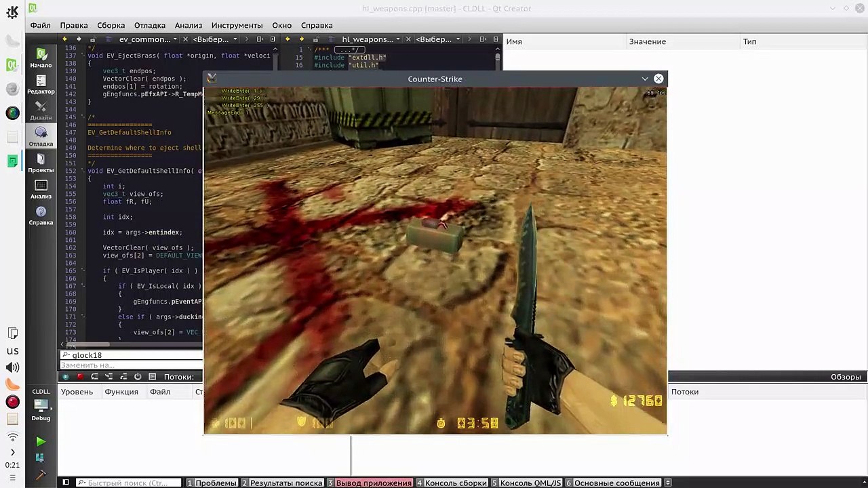
Task: Toggle operate-by-instruction icon in debug toolbar
Action: pyautogui.click(x=152, y=377)
